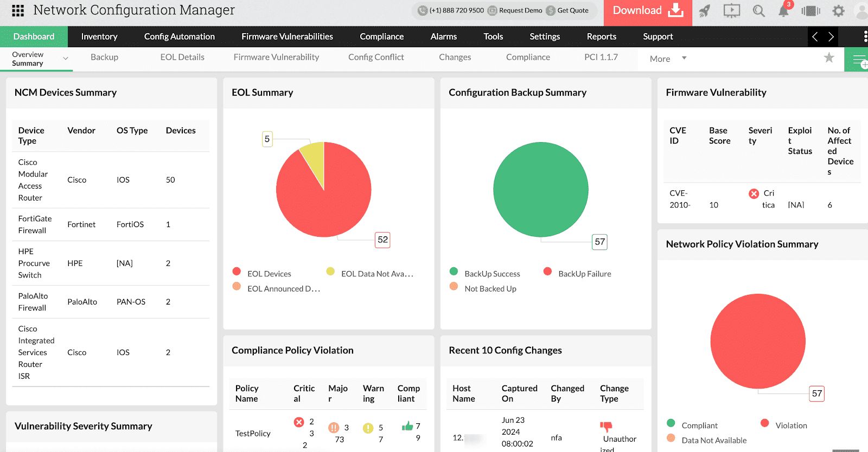Image resolution: width=868 pixels, height=452 pixels.
Task: Switch to the PCI 1.1.7 sub-tab
Action: pos(601,57)
